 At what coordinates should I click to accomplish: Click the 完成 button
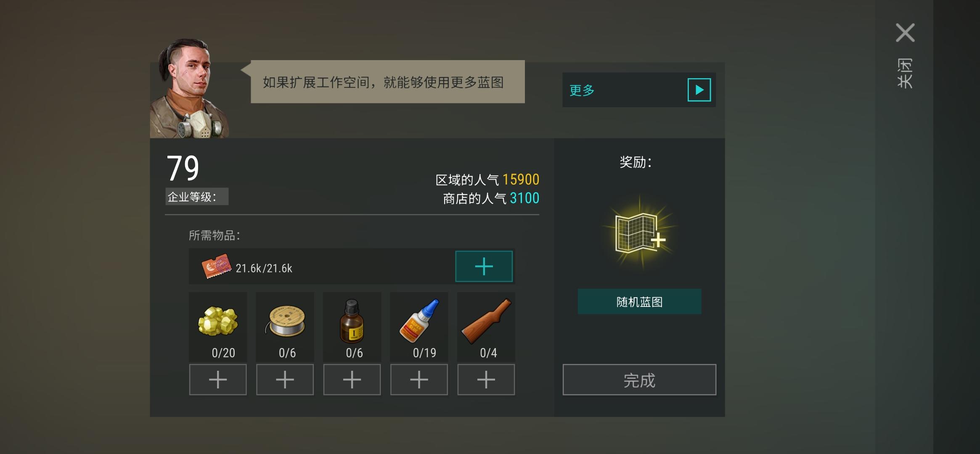tap(639, 380)
